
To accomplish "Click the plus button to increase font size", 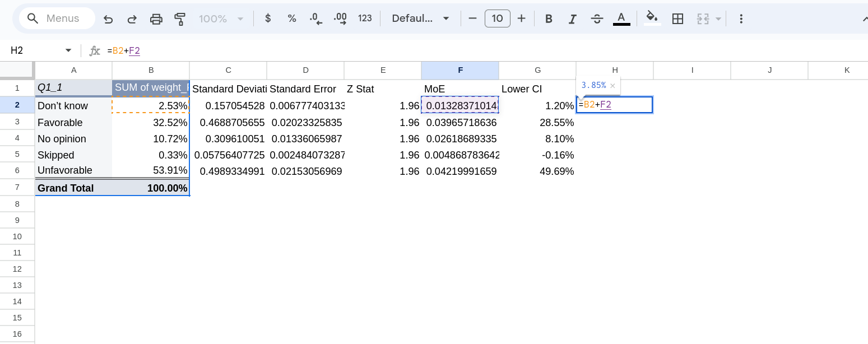I will tap(521, 18).
